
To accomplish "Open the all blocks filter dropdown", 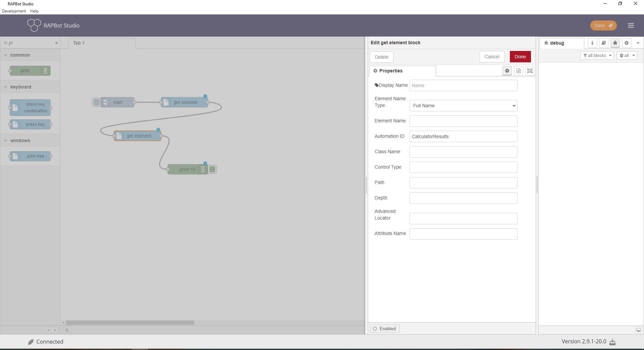I will pyautogui.click(x=597, y=56).
